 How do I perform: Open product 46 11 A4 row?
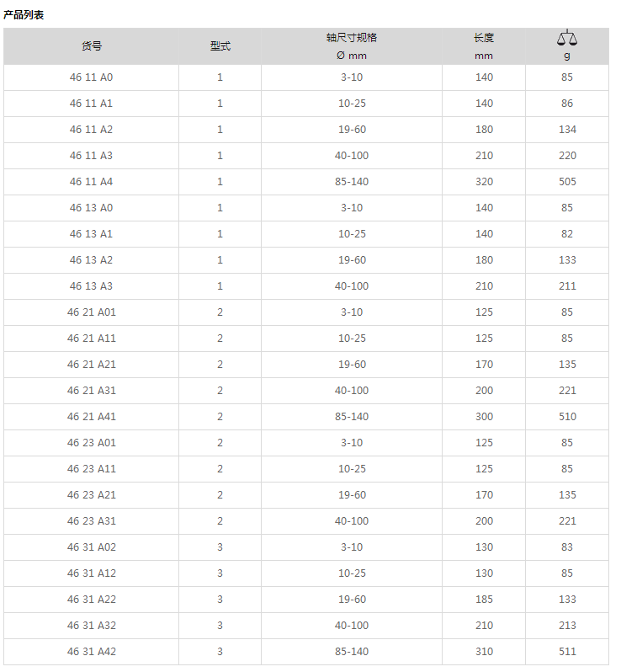(x=306, y=182)
